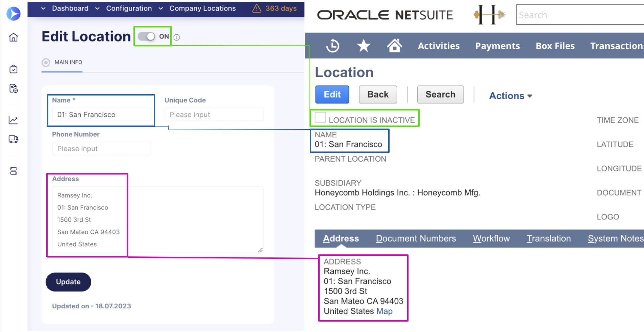The image size is (644, 332).
Task: Click the Address text area
Action: pos(158,220)
